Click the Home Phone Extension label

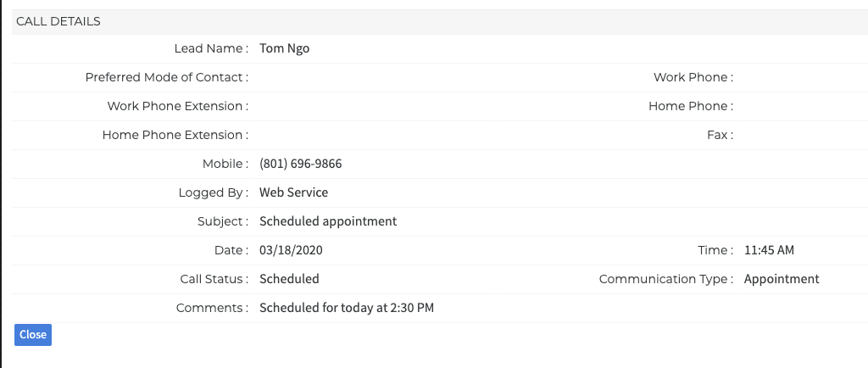[x=175, y=135]
